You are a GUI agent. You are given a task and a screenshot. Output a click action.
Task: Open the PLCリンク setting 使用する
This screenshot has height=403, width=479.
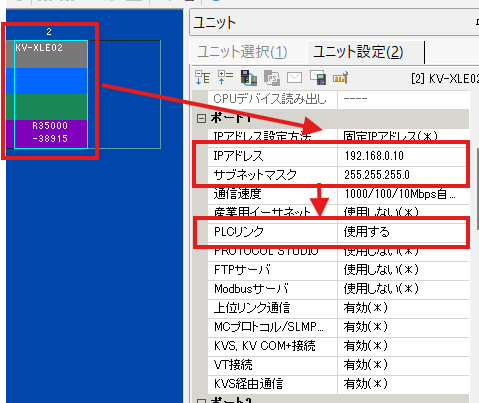point(366,232)
